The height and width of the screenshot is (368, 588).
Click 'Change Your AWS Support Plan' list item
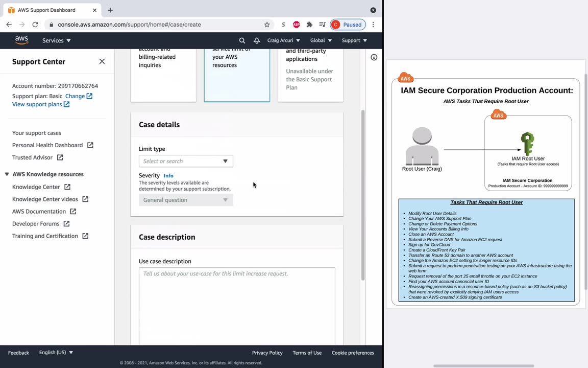click(439, 219)
